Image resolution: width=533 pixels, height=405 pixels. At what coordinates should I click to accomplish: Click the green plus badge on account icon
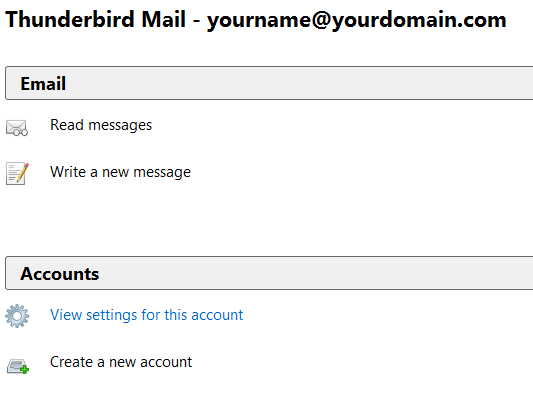coord(24,370)
